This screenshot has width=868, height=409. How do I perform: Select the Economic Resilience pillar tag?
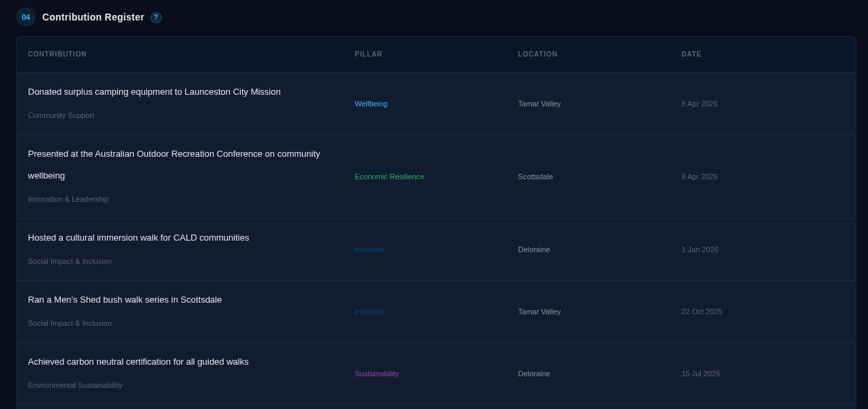(389, 177)
